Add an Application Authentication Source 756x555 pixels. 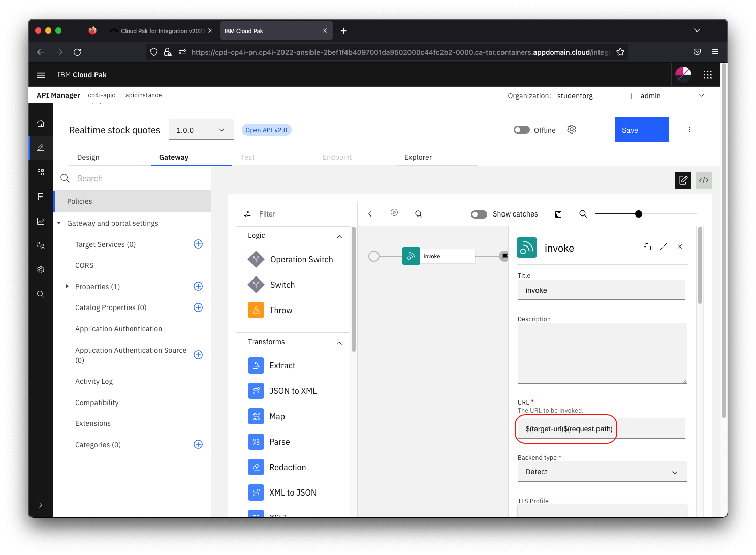pyautogui.click(x=198, y=355)
